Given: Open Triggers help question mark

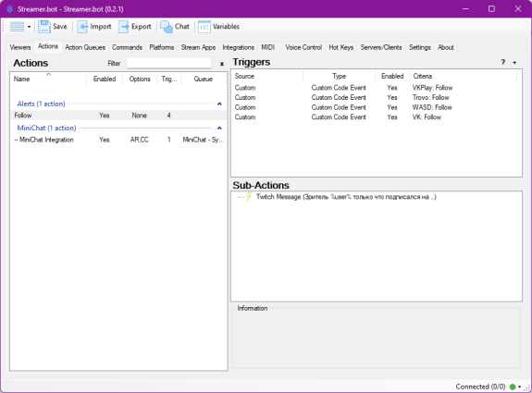Looking at the screenshot, I should click(x=503, y=62).
